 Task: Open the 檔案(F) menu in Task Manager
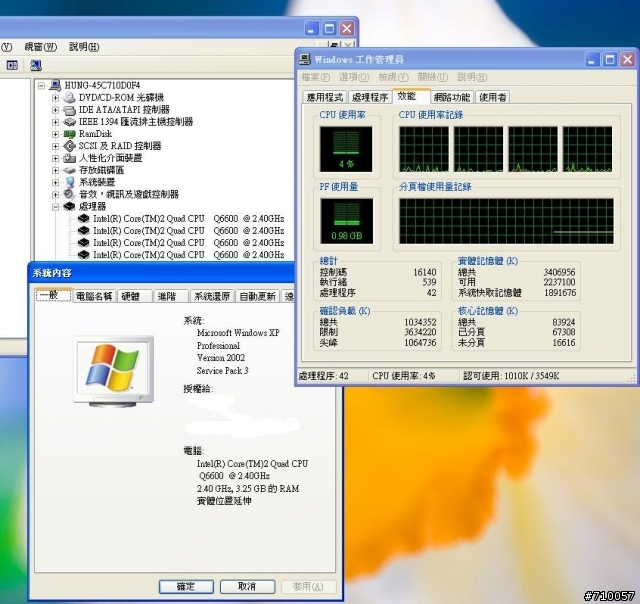316,77
